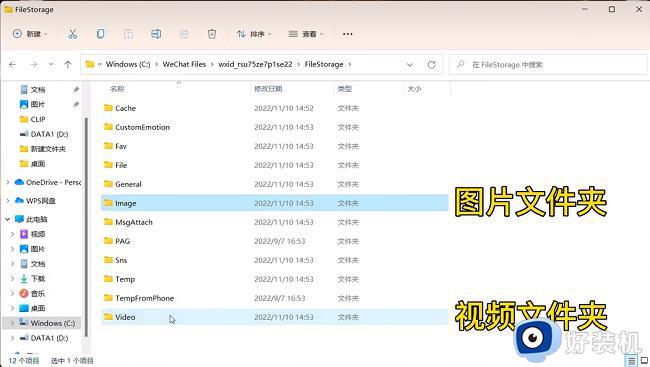Click the sidebar vertical scrollbar
Image resolution: width=650 pixels, height=367 pixels.
[x=86, y=227]
